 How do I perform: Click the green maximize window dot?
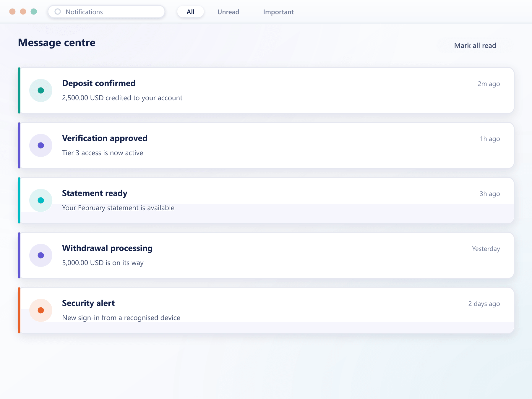(x=34, y=12)
